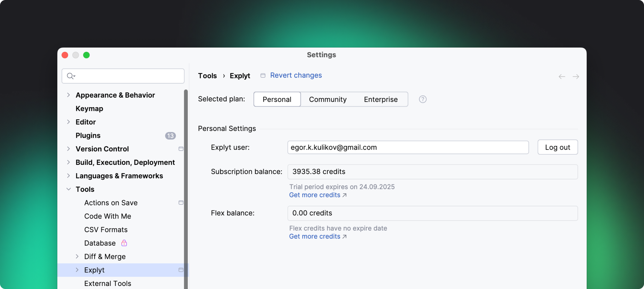The image size is (644, 289).
Task: Choose the Enterprise plan
Action: 381,99
